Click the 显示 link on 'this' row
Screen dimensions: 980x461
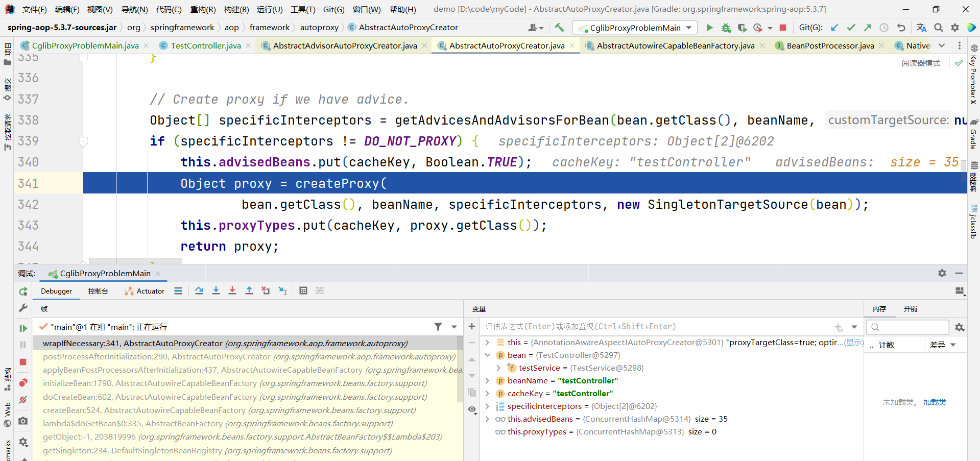click(x=854, y=342)
